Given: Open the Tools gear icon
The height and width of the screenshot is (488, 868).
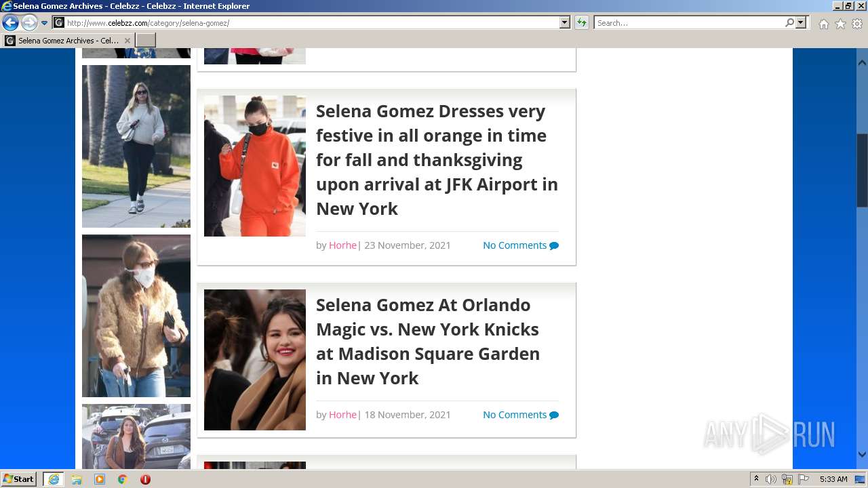Looking at the screenshot, I should coord(857,24).
